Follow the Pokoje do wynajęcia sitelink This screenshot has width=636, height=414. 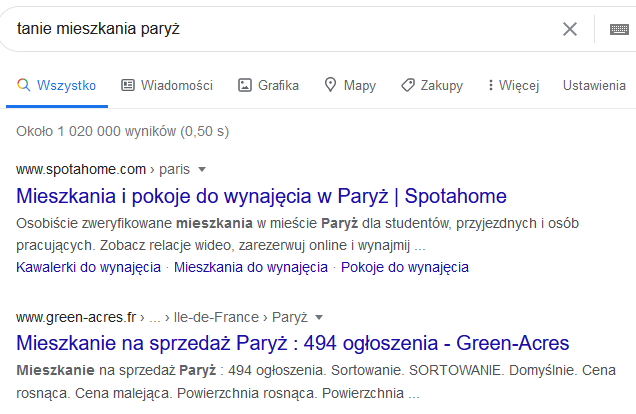pyautogui.click(x=404, y=267)
